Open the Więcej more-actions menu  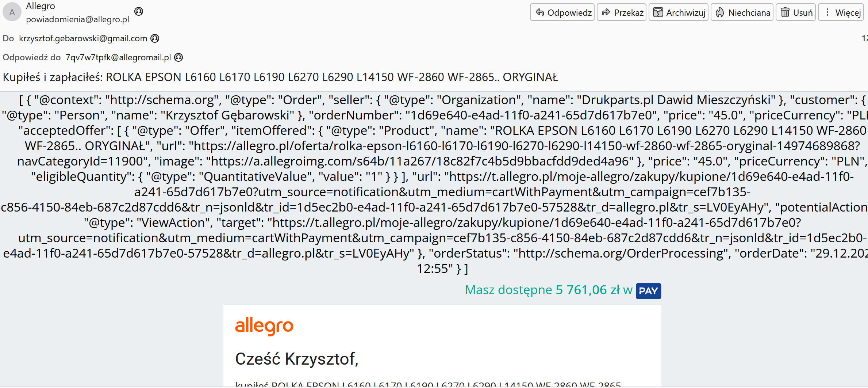842,13
